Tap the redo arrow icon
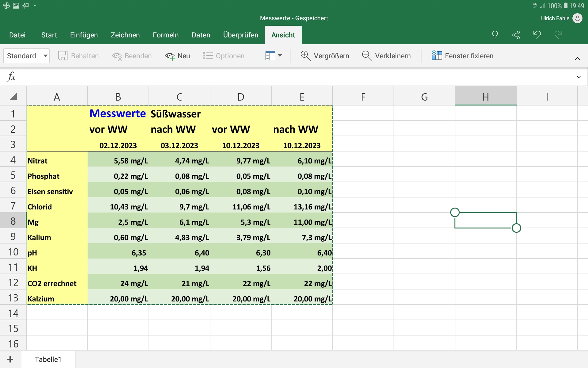The height and width of the screenshot is (368, 588). 558,35
